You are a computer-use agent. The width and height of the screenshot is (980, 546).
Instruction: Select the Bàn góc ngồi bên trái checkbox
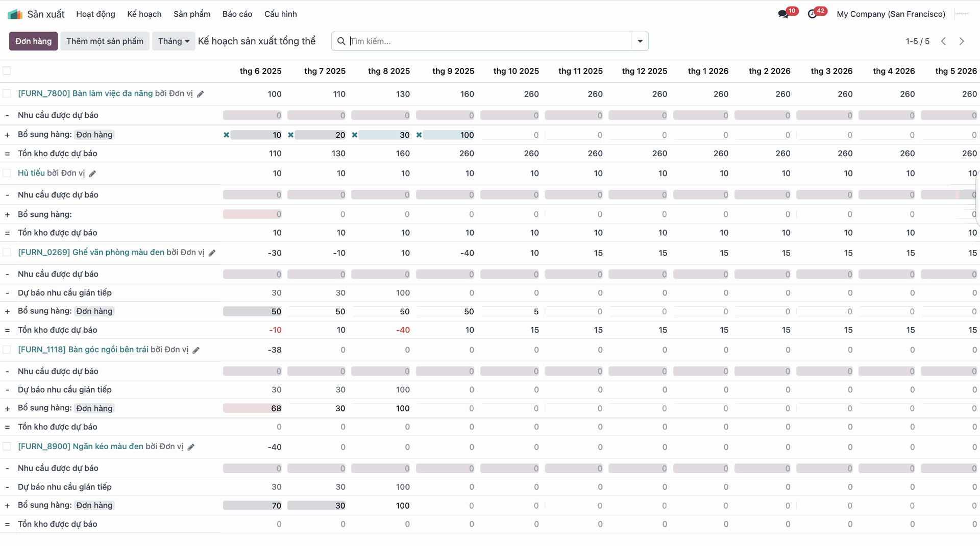coord(7,350)
